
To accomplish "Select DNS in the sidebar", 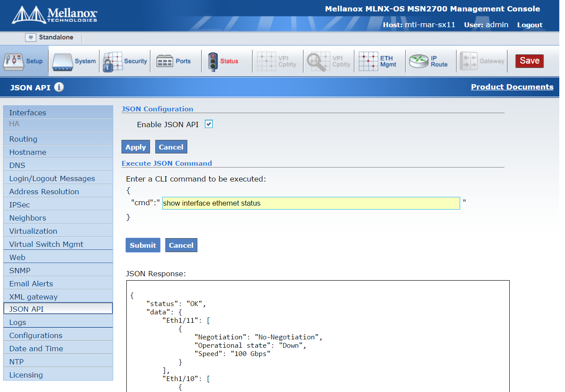I will pos(58,165).
